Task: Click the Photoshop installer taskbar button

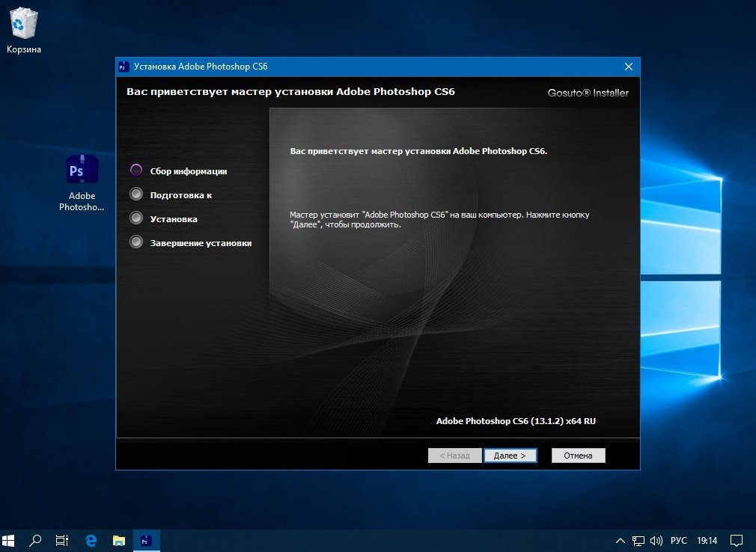Action: pos(146,541)
